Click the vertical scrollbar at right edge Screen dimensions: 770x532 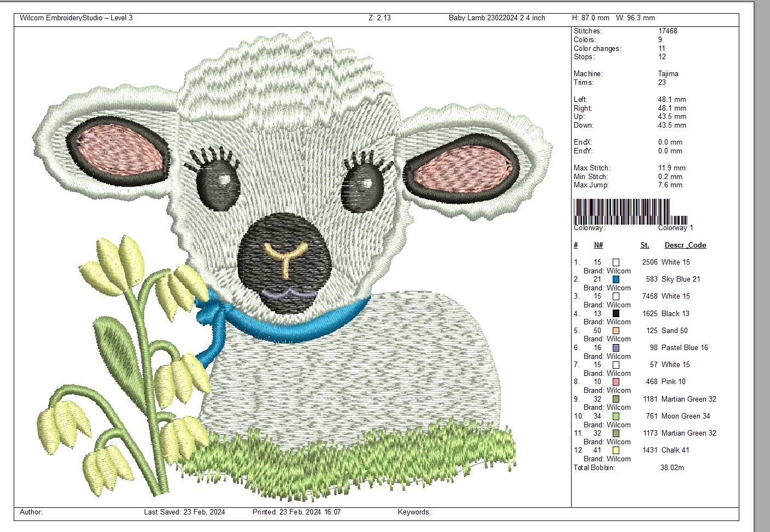(762, 263)
